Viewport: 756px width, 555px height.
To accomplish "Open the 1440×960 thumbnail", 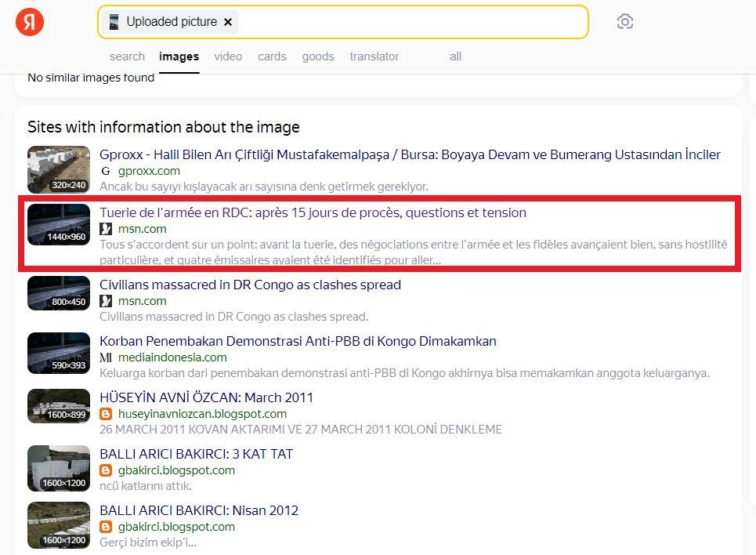I will 59,224.
